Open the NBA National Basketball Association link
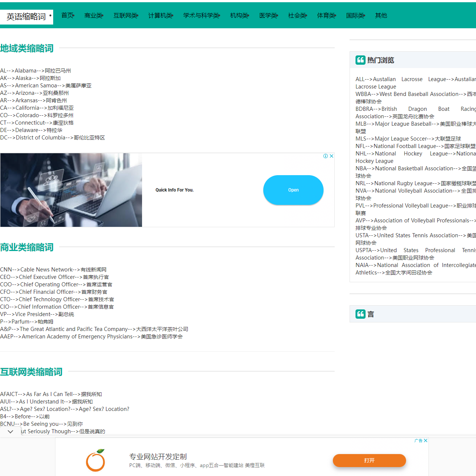The height and width of the screenshot is (476, 476). click(416, 172)
